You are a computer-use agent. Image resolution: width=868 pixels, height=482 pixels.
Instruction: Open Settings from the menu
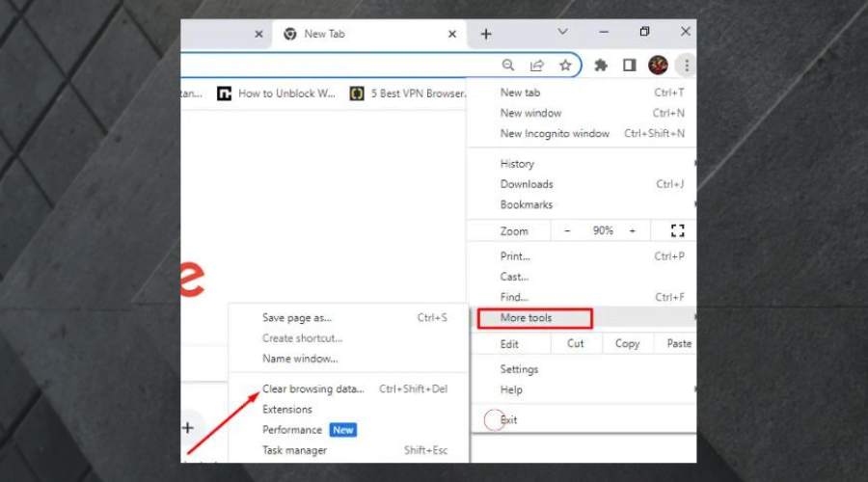click(582, 369)
